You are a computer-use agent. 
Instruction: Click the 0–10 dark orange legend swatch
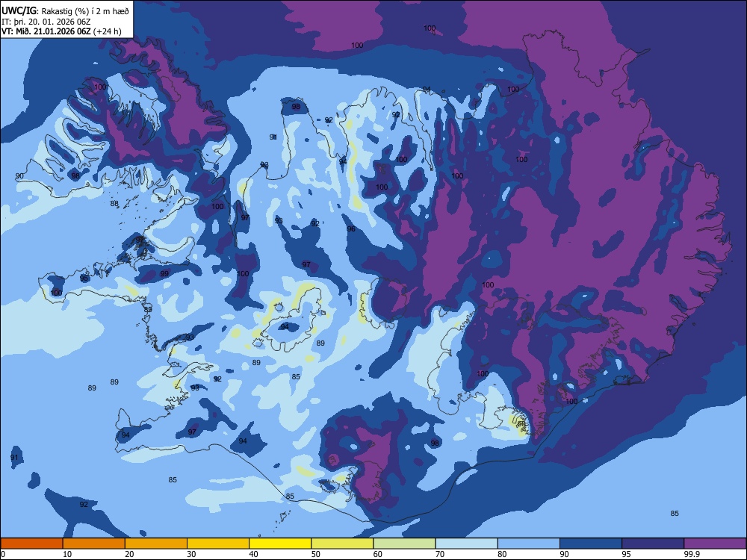click(x=32, y=544)
